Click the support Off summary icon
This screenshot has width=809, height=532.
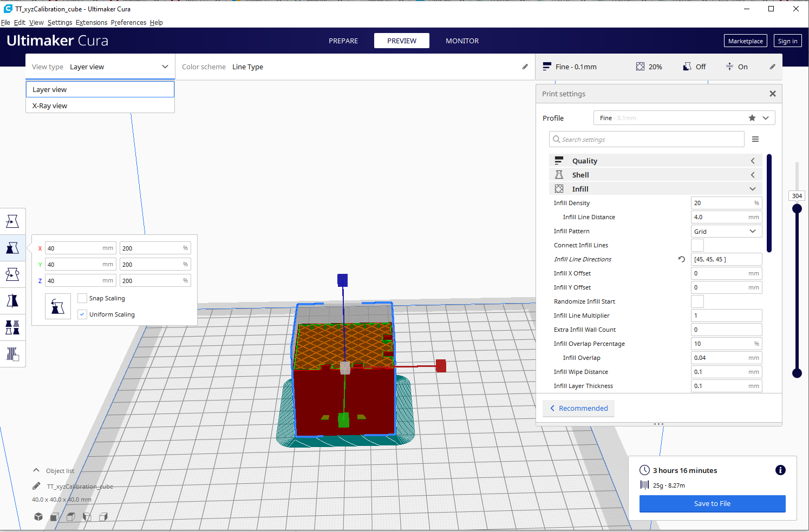point(687,67)
